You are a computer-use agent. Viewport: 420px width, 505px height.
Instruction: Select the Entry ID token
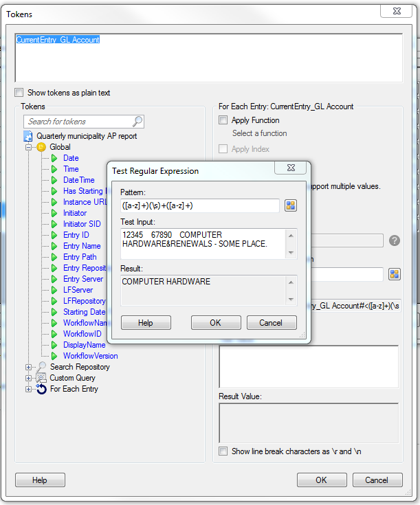tap(76, 235)
